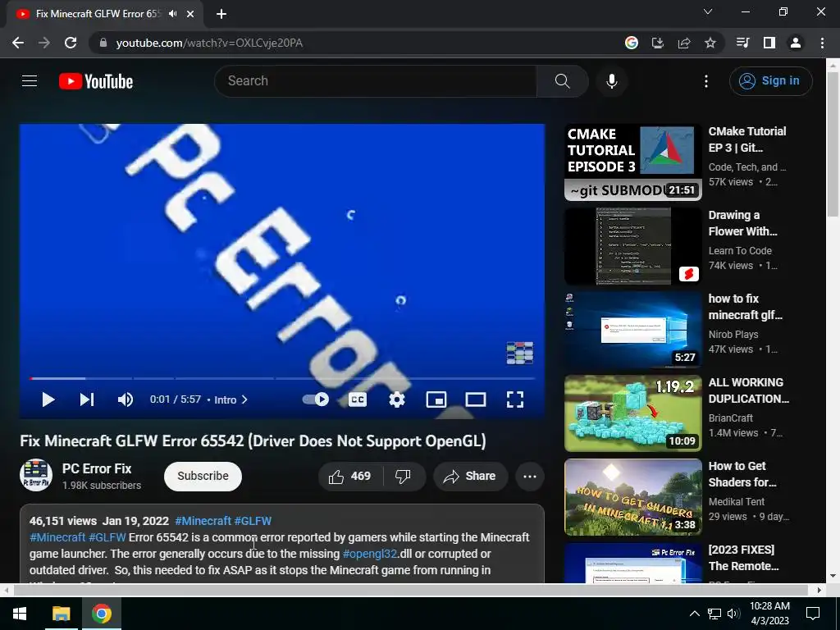This screenshot has width=840, height=630.
Task: Click #GLFW hashtag beside upload date
Action: (x=253, y=521)
